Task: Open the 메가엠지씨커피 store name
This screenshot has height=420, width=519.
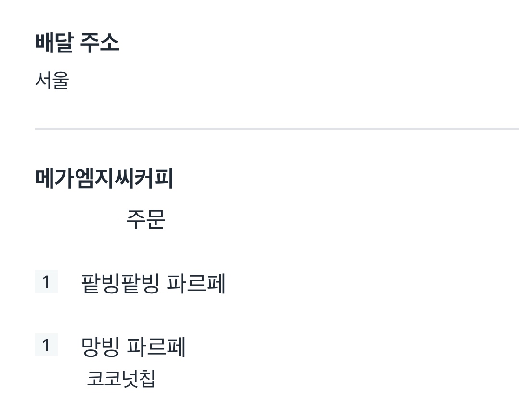Action: tap(104, 178)
